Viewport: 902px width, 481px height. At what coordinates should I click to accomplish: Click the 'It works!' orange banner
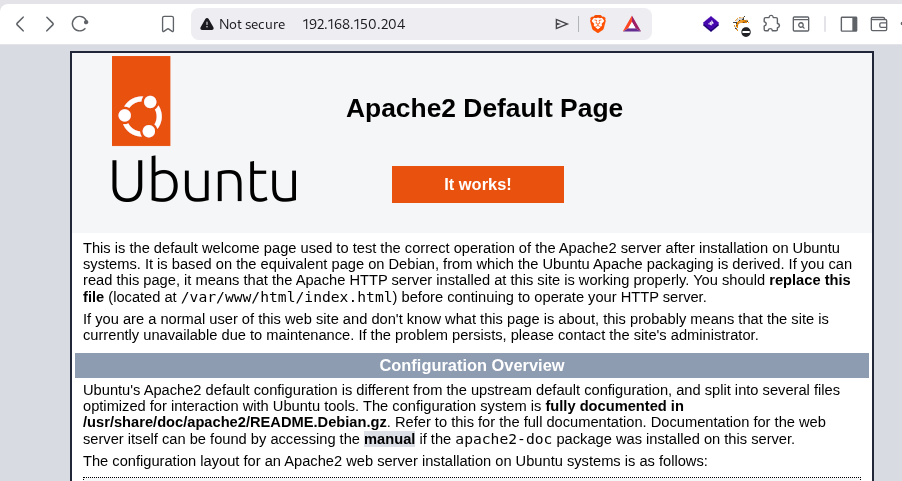pos(477,184)
